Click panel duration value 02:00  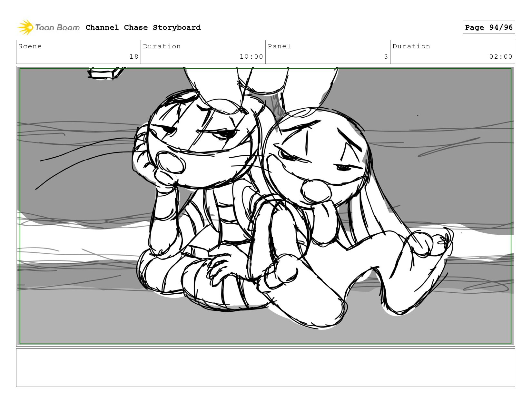coord(501,57)
